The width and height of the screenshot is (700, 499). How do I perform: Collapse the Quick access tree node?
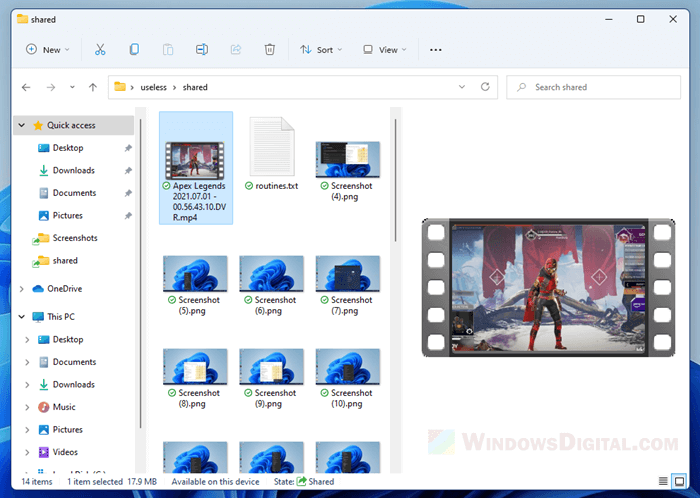[21, 125]
